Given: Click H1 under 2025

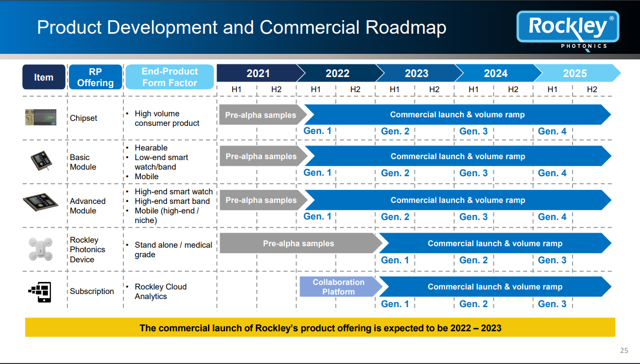Looking at the screenshot, I should (553, 90).
